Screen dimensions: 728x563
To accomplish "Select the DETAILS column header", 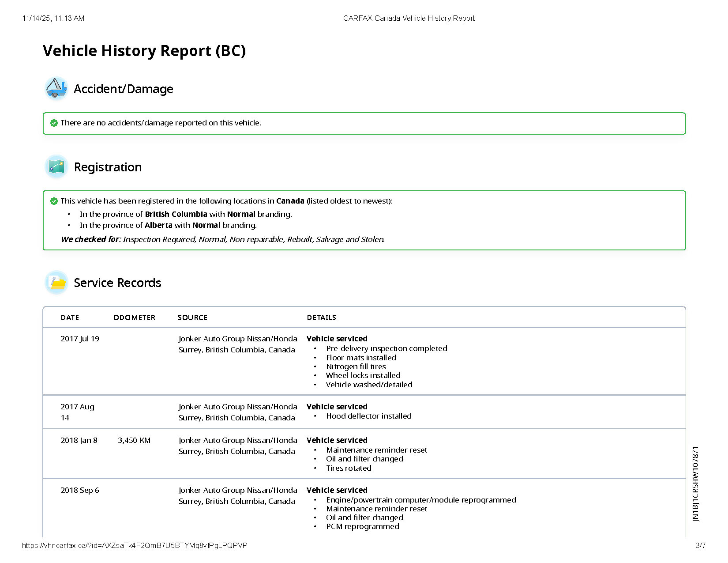I will pyautogui.click(x=321, y=317).
